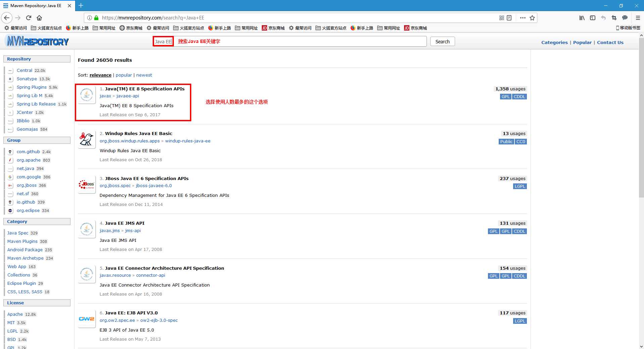Filter by Maven Plugins category
This screenshot has width=644, height=349.
point(22,241)
